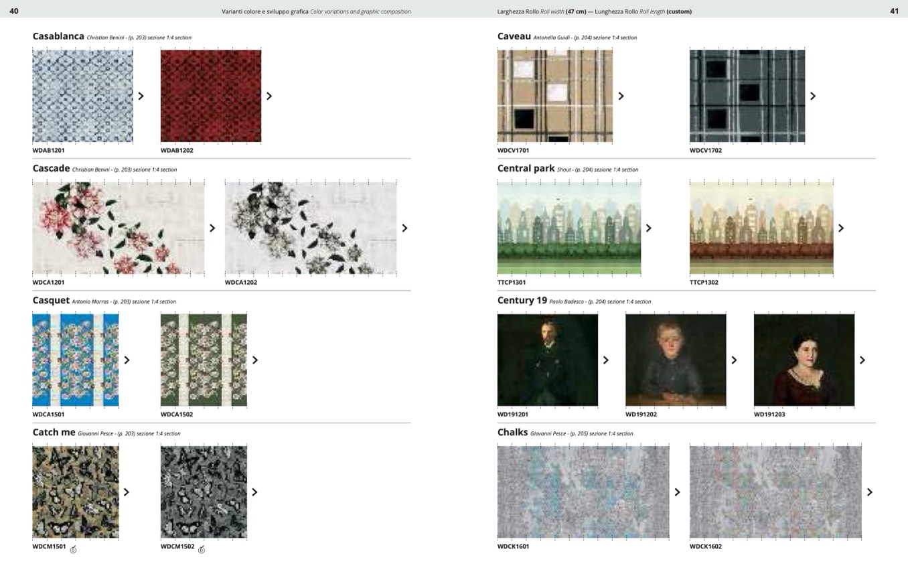Image resolution: width=908 pixels, height=588 pixels.
Task: Click arrow beside pink Cascade floral image
Action: coord(212,228)
